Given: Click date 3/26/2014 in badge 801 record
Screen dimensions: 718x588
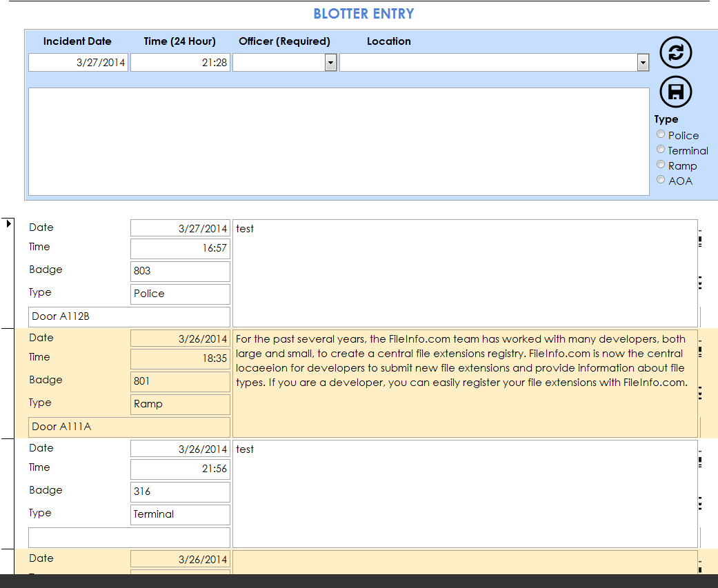Looking at the screenshot, I should pyautogui.click(x=181, y=338).
